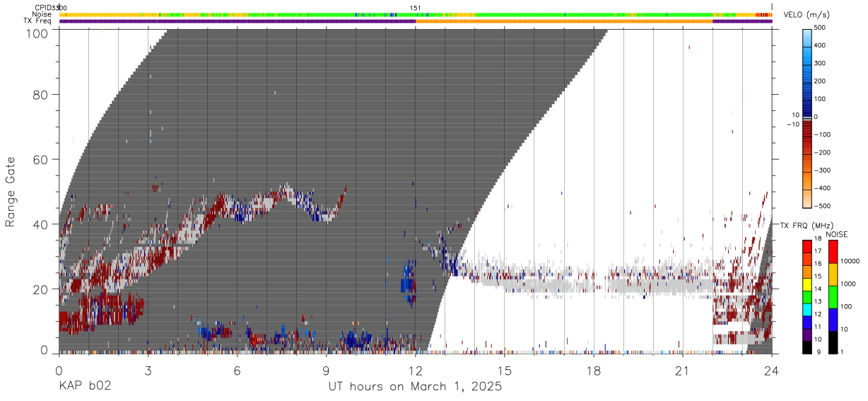Click the 10000 label on NOISE legend

tap(850, 261)
